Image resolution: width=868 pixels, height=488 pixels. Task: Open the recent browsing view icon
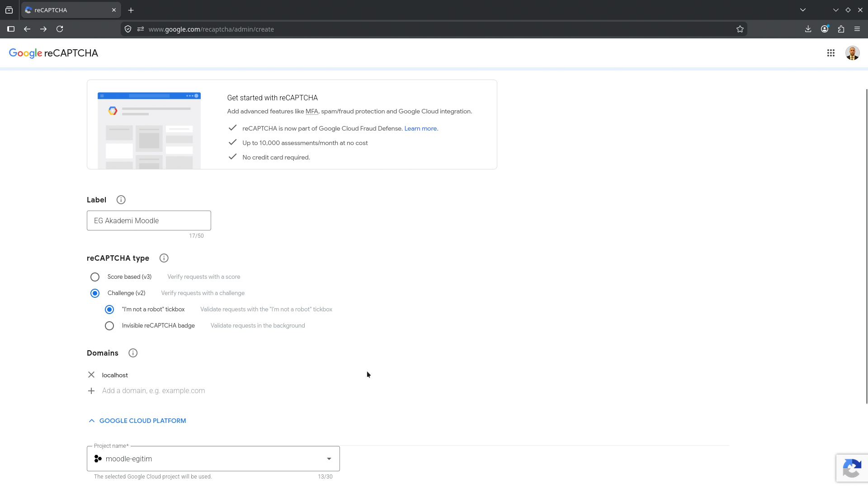point(9,10)
